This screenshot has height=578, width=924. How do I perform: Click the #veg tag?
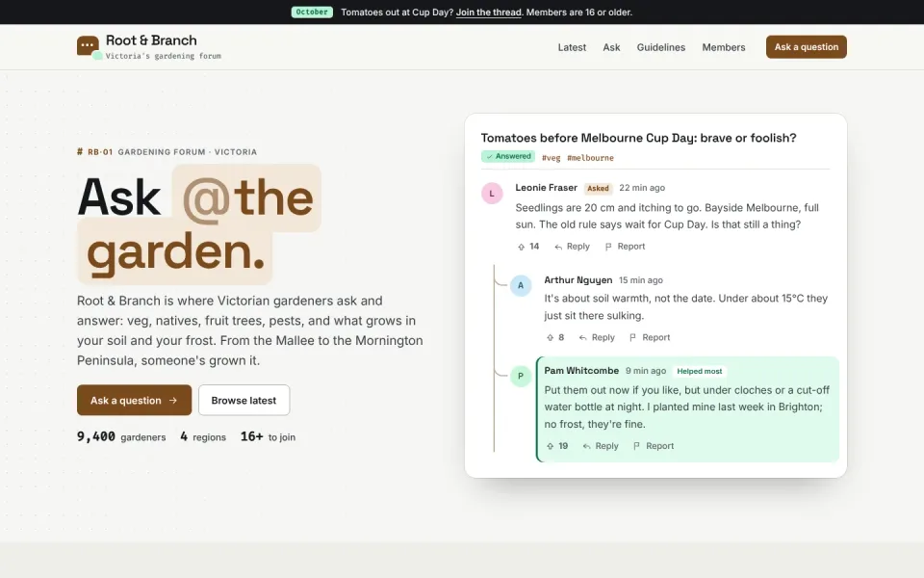pos(551,158)
